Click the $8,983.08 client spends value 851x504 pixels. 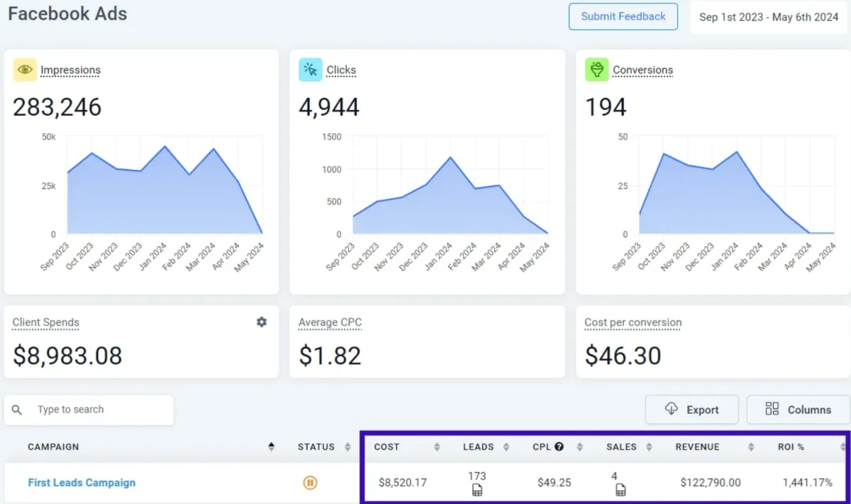pyautogui.click(x=67, y=355)
